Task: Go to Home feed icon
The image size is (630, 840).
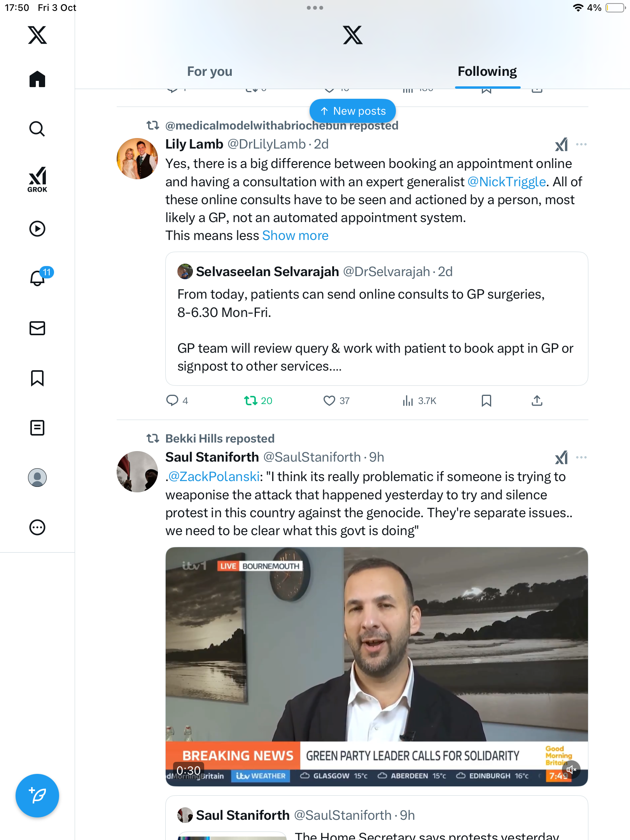Action: pyautogui.click(x=37, y=79)
